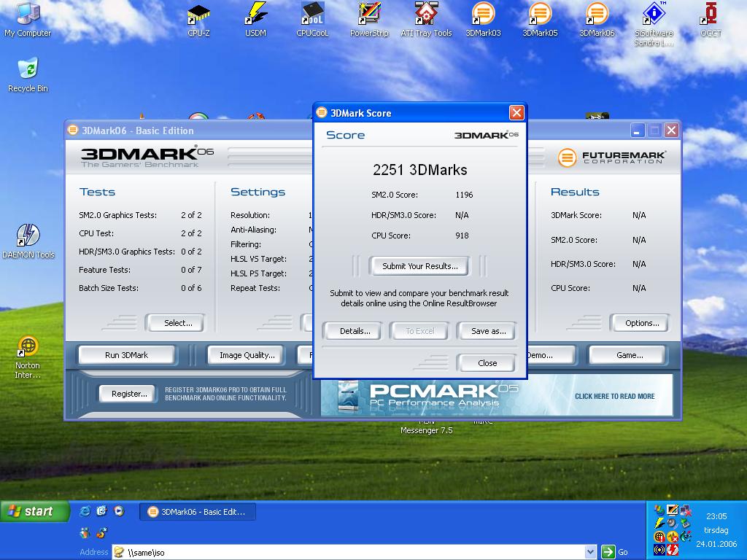Open ATI Tray Tools shortcut
The height and width of the screenshot is (560, 747).
pyautogui.click(x=426, y=15)
